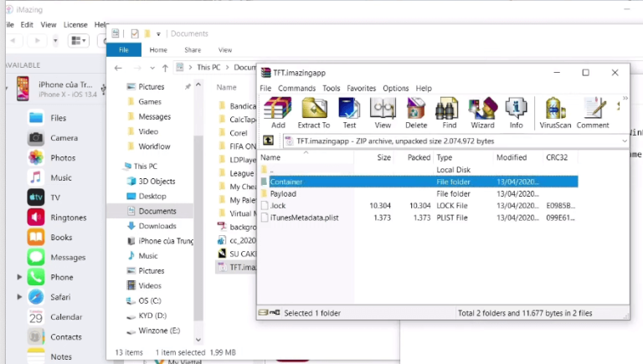Launch the Wizard tool
Screen dimensions: 643x364
pos(482,112)
